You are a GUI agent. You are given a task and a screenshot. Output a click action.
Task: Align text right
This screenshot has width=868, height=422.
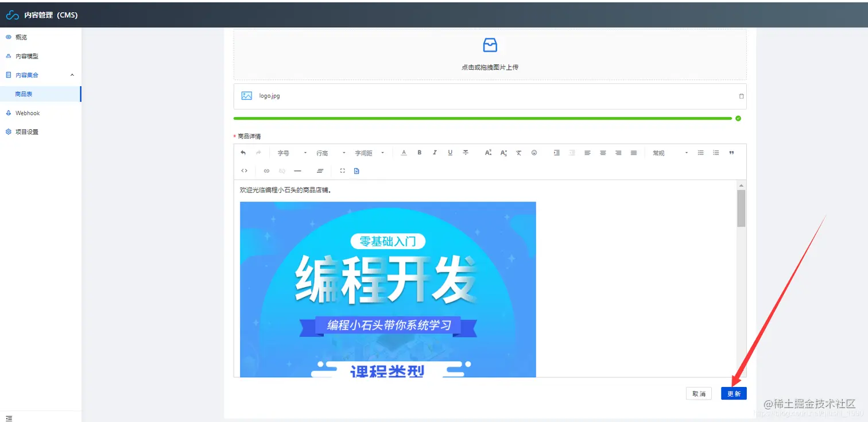coord(618,153)
